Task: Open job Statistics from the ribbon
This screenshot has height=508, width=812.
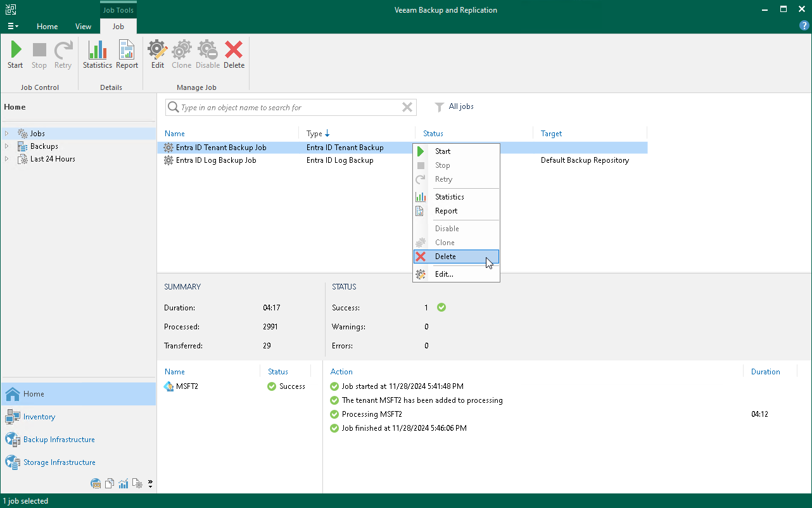Action: point(98,55)
